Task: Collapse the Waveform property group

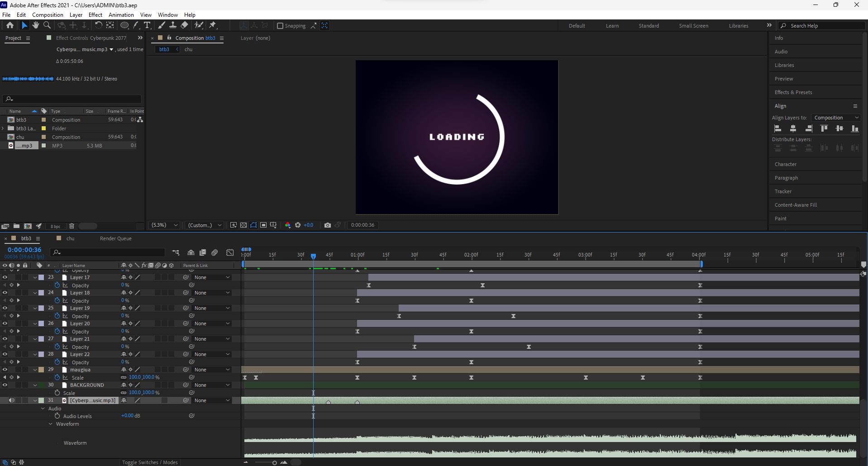Action: pos(51,424)
